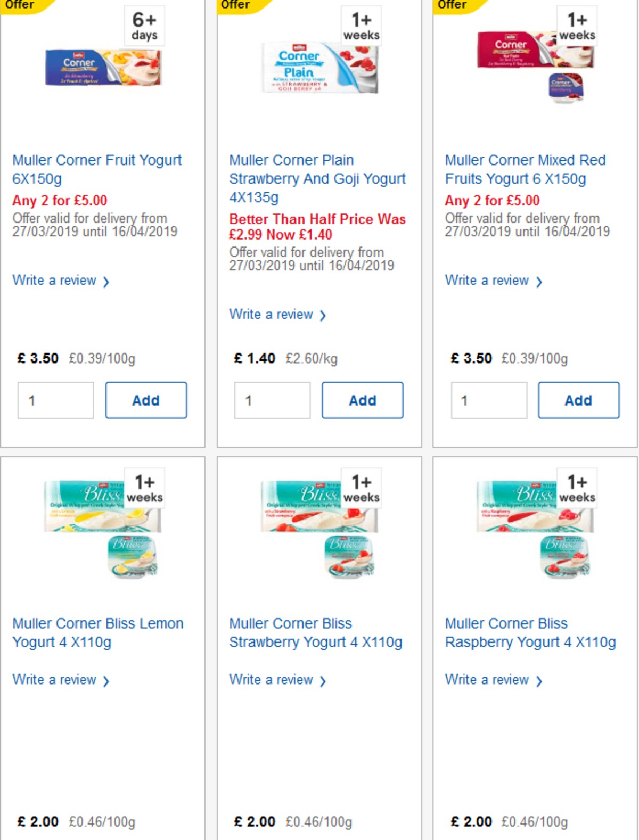Click the yellow Offer banner on first product

point(21,5)
